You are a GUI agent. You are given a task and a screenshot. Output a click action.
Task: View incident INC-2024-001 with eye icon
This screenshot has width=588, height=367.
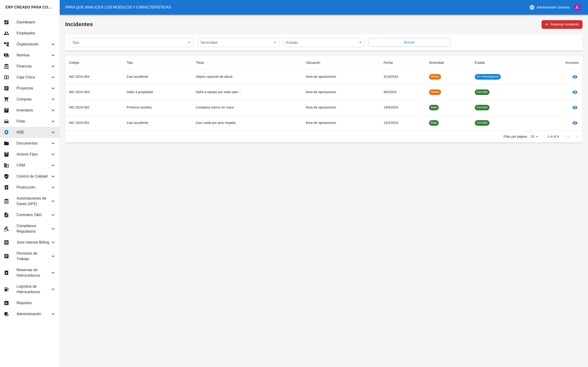[575, 123]
